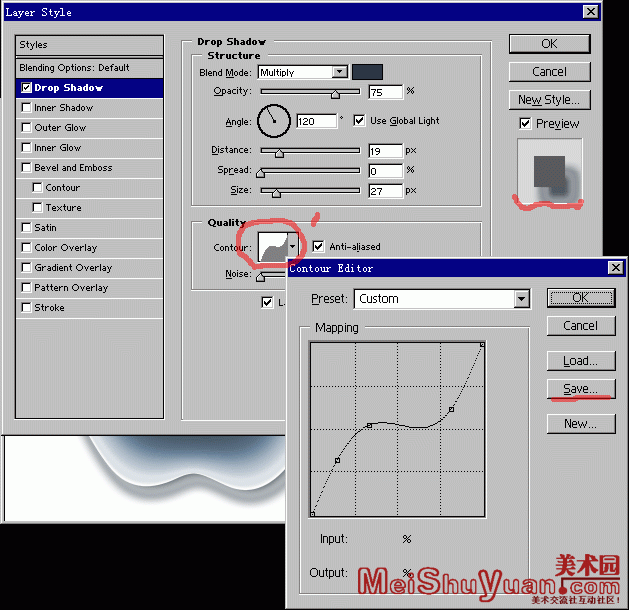Enable the Inner Shadow checkbox
The height and width of the screenshot is (610, 629).
[x=26, y=108]
